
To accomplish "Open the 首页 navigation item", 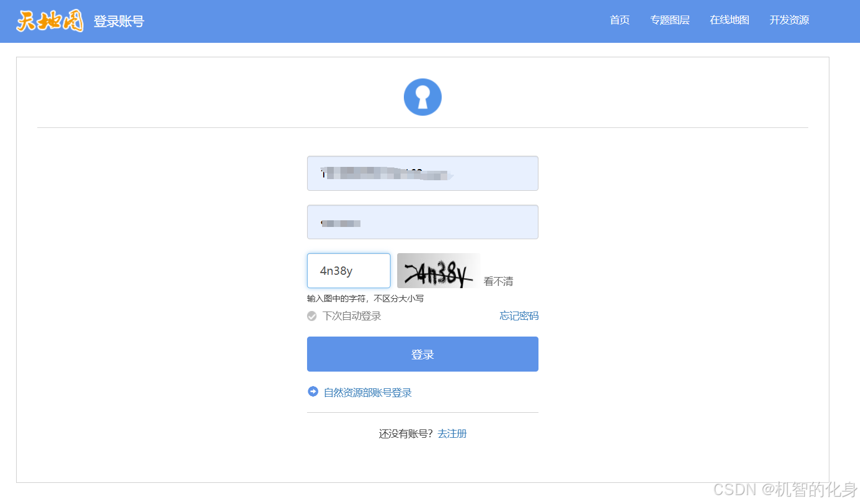I will [x=620, y=20].
